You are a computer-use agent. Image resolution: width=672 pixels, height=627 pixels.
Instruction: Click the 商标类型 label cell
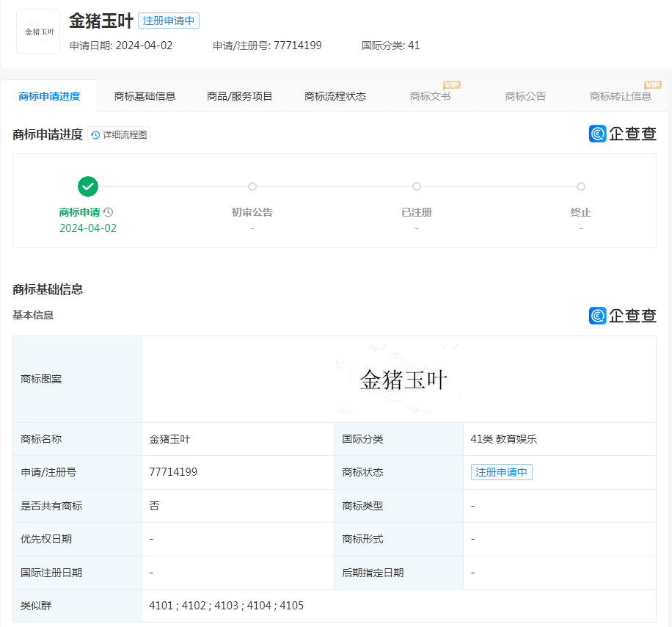pos(398,506)
